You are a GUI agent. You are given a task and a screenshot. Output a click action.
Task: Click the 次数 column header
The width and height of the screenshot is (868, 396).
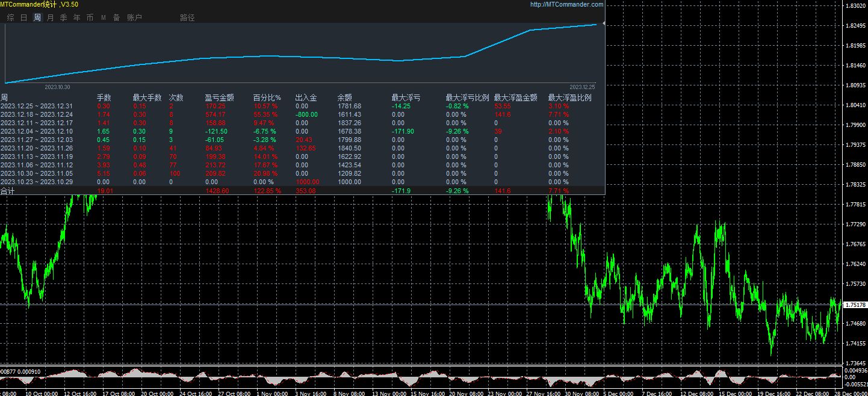click(176, 97)
